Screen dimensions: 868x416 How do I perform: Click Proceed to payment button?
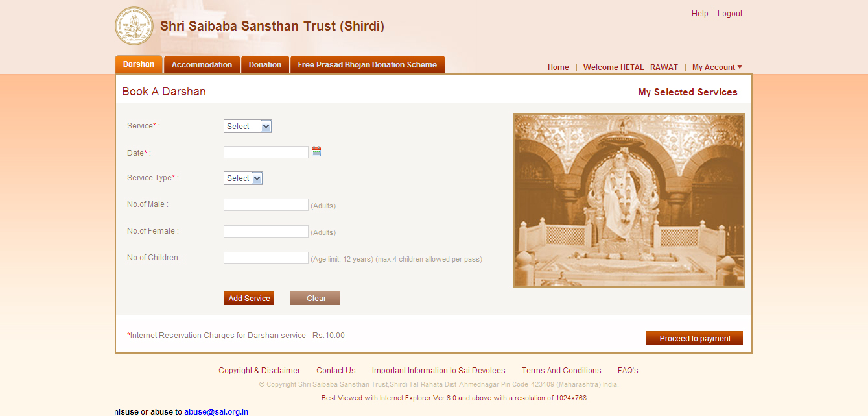point(694,338)
